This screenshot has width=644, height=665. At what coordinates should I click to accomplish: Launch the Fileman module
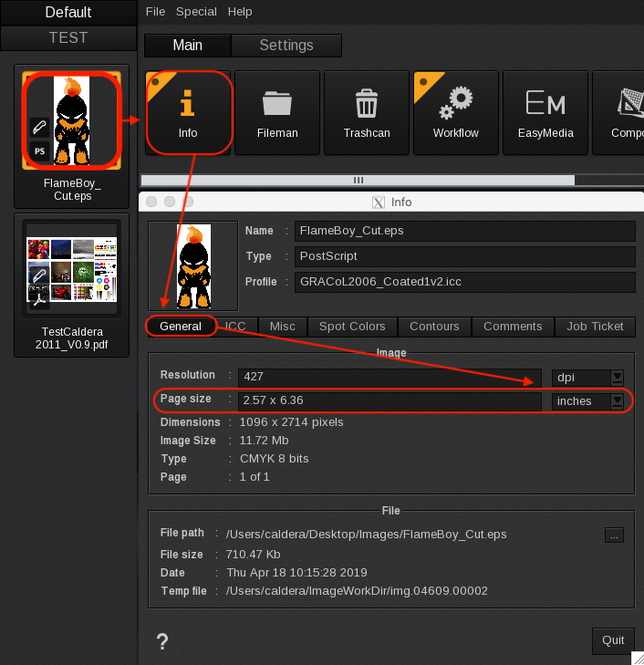[x=276, y=114]
